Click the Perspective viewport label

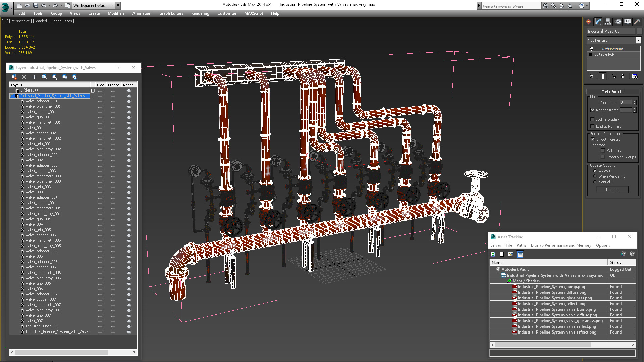coord(20,21)
